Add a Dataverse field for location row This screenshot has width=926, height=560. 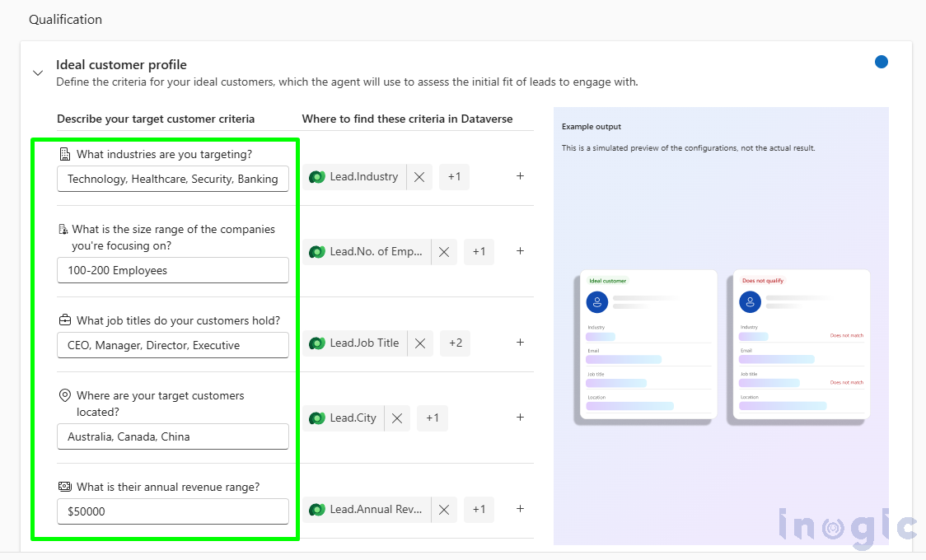521,418
